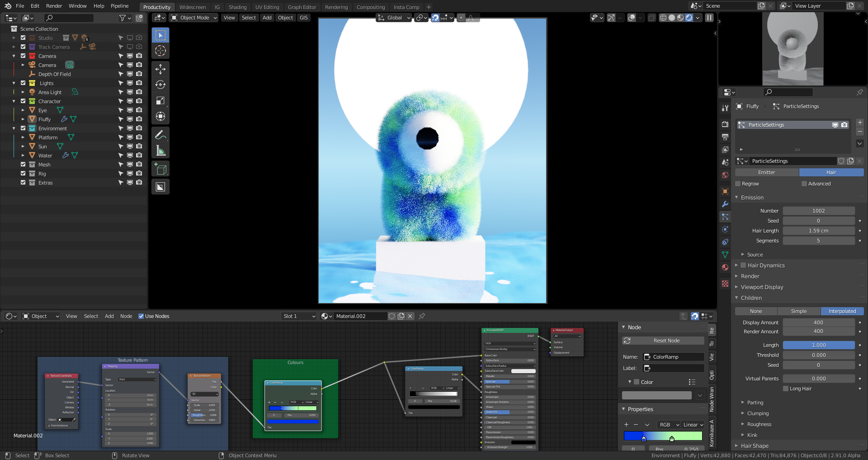
Task: Switch to the Shading workspace tab
Action: pyautogui.click(x=237, y=7)
